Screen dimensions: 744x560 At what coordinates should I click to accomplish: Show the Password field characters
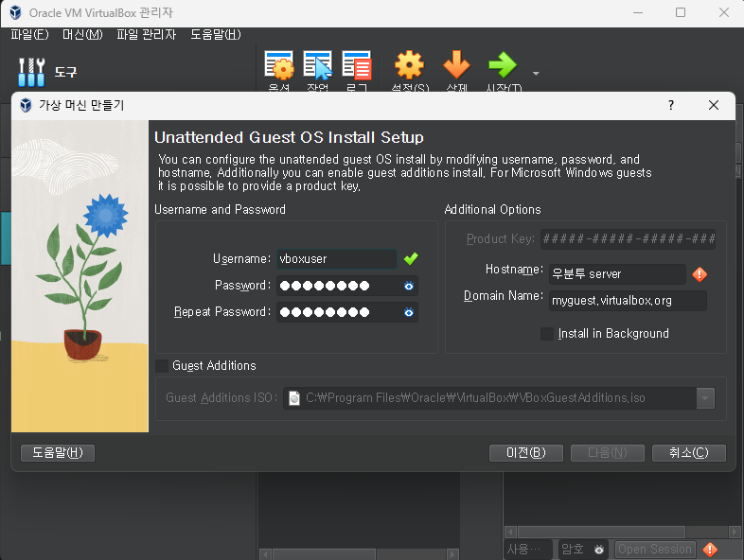coord(409,286)
